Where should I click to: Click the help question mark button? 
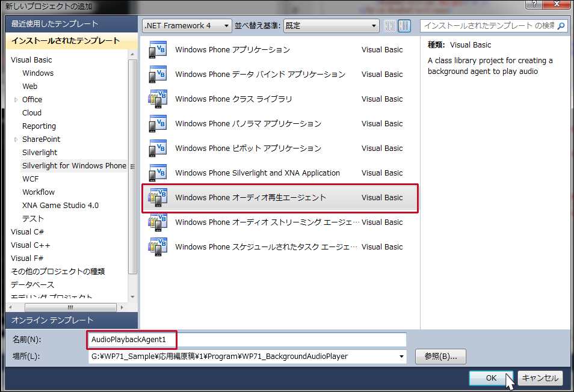[534, 4]
